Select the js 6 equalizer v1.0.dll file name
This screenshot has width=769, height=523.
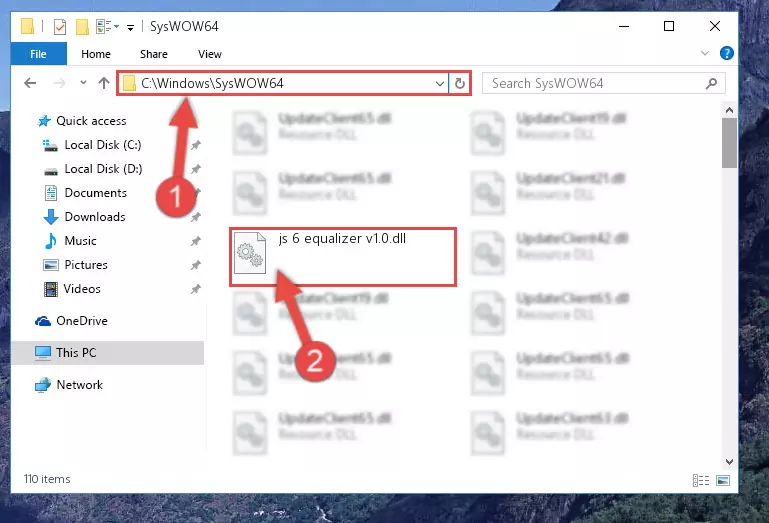pyautogui.click(x=342, y=238)
